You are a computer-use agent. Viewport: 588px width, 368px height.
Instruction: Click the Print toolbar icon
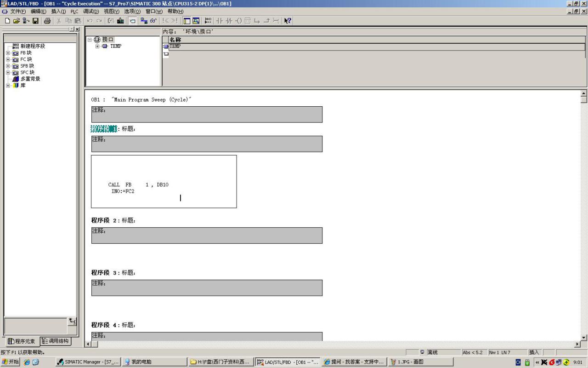pos(47,21)
